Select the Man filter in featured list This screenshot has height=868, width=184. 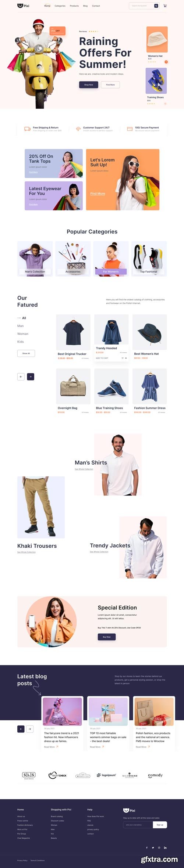click(21, 326)
